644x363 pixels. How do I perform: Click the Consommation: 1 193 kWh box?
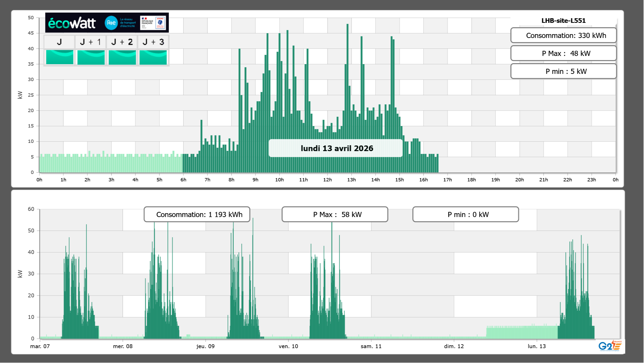pyautogui.click(x=197, y=214)
